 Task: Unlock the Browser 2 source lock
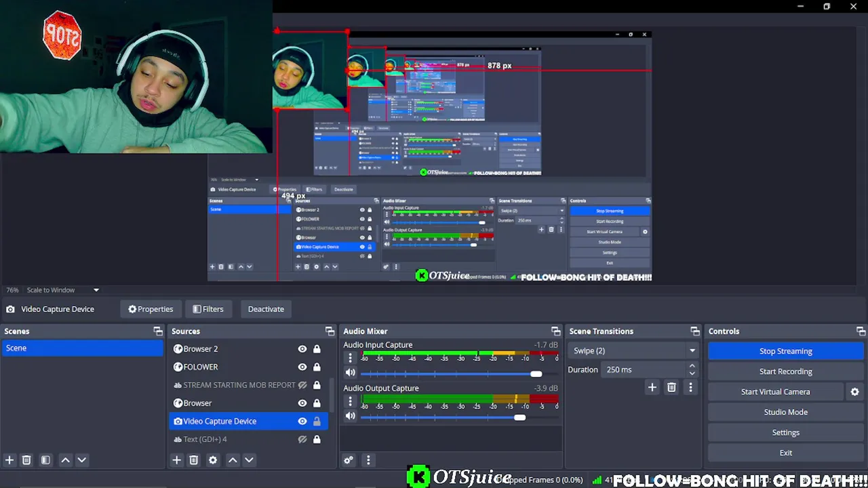(317, 349)
